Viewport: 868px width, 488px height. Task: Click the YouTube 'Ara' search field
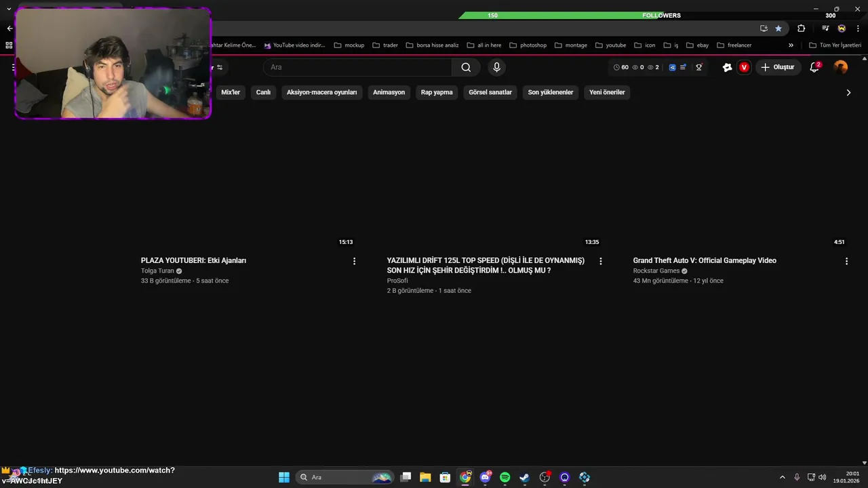358,67
